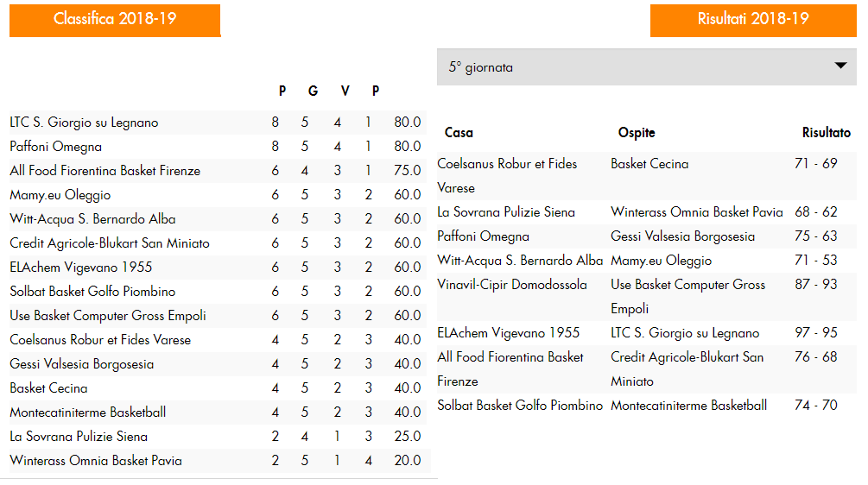Click the G column header in standings

[x=313, y=91]
